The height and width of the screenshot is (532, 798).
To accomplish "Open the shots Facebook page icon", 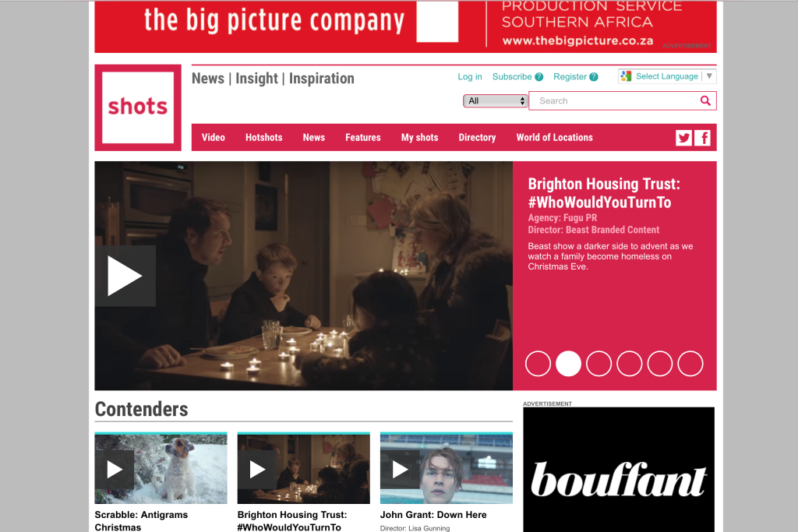I will click(x=702, y=138).
